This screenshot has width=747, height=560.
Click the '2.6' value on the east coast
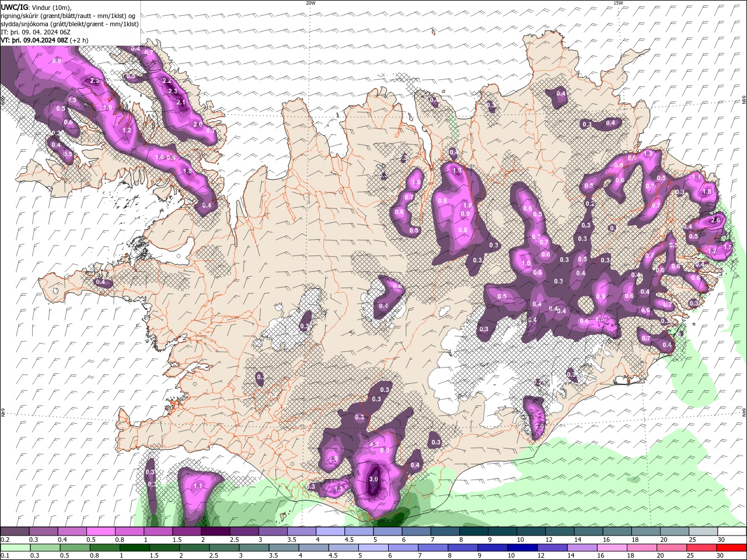(717, 220)
